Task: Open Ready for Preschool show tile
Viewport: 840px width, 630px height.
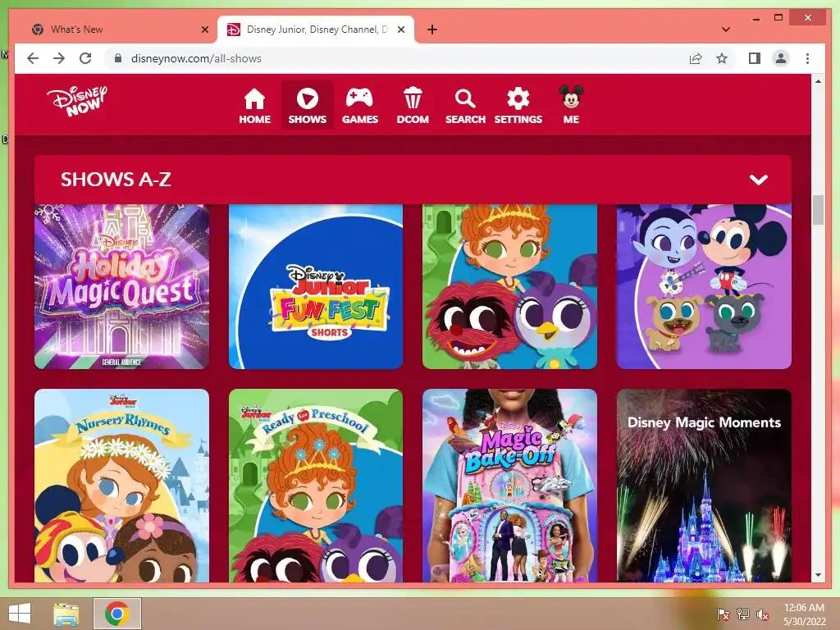Action: [316, 486]
